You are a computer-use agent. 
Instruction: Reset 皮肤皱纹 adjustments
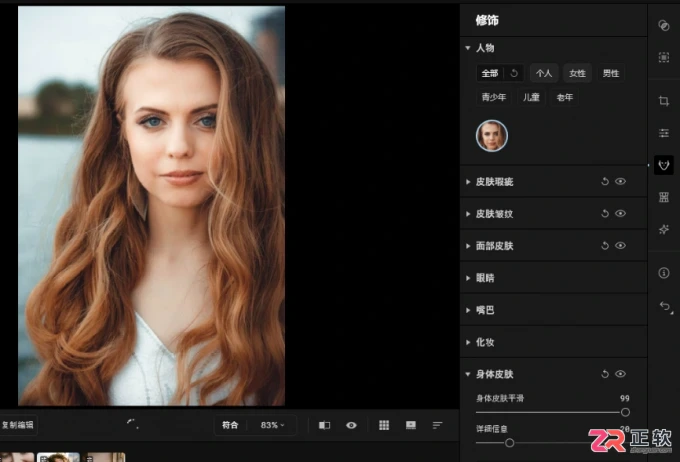click(x=605, y=213)
